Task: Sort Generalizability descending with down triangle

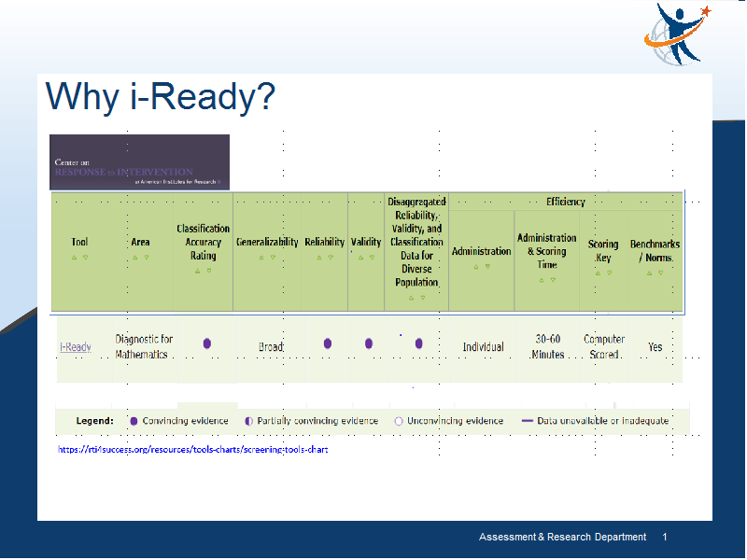Action: coord(273,258)
